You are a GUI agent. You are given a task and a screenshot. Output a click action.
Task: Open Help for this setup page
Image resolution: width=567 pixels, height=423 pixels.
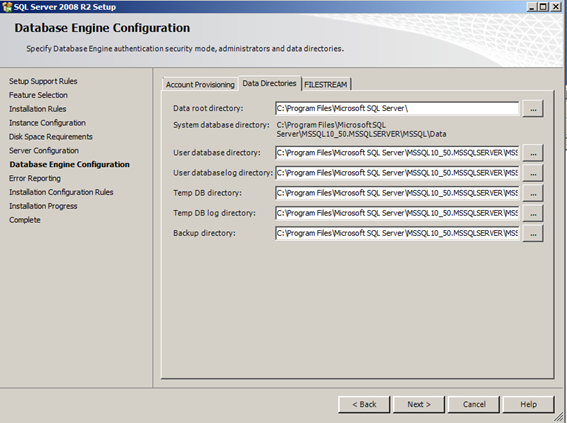coord(528,404)
